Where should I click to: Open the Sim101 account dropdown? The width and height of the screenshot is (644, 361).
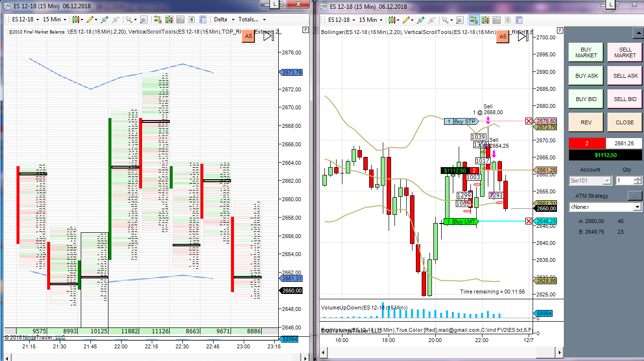point(590,180)
